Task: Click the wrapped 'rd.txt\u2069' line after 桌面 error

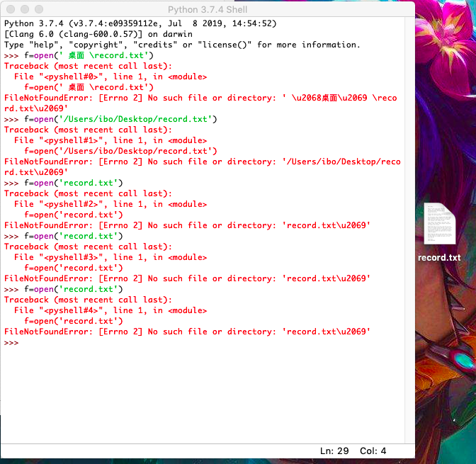Action: 36,108
